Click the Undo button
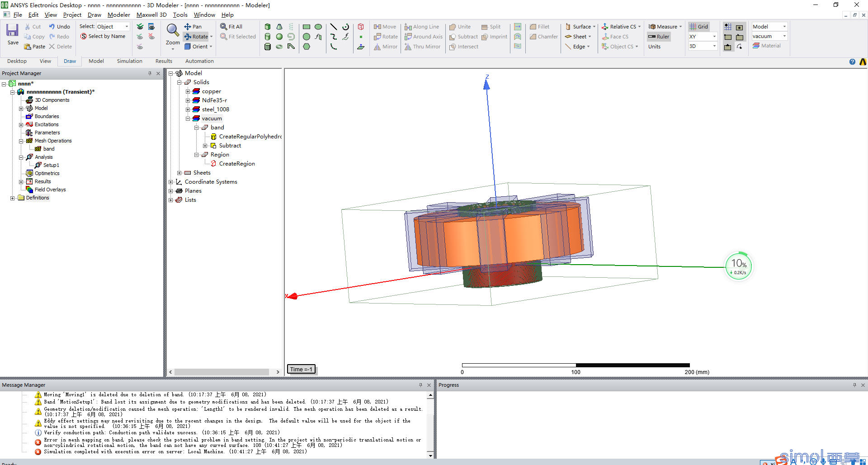 point(60,27)
